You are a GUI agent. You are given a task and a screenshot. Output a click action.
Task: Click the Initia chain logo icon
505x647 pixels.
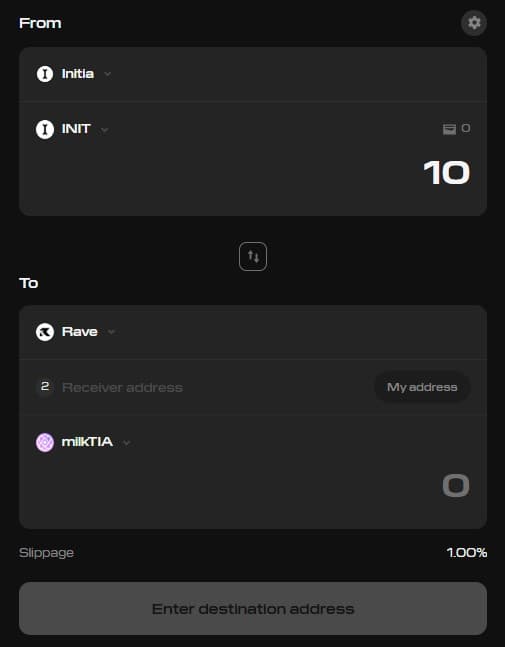point(45,74)
